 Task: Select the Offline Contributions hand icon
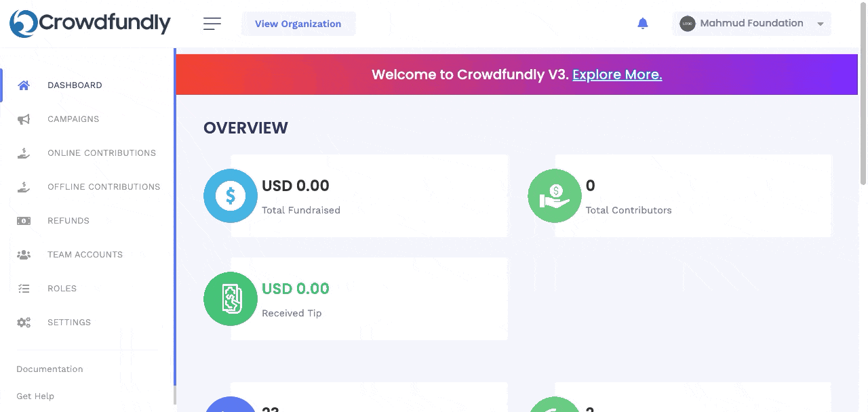(24, 187)
